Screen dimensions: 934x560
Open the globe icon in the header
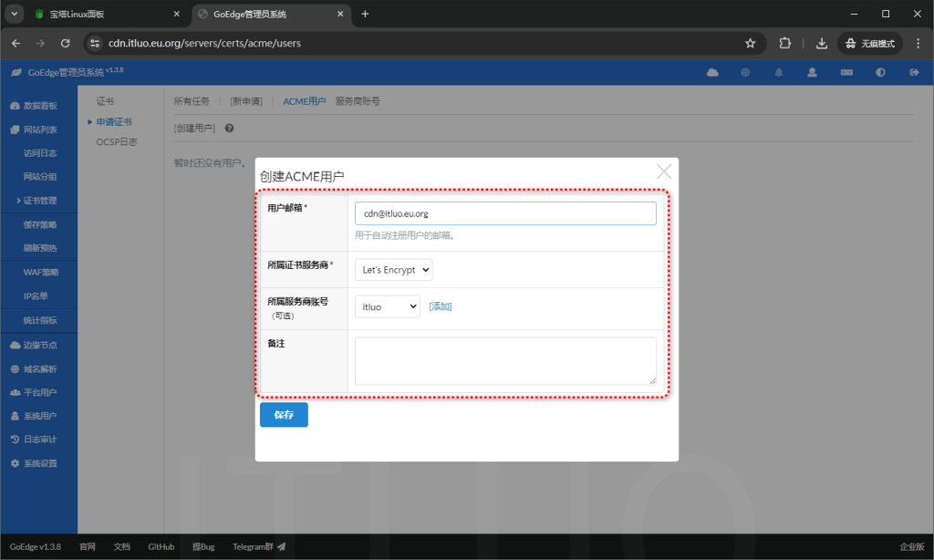745,71
